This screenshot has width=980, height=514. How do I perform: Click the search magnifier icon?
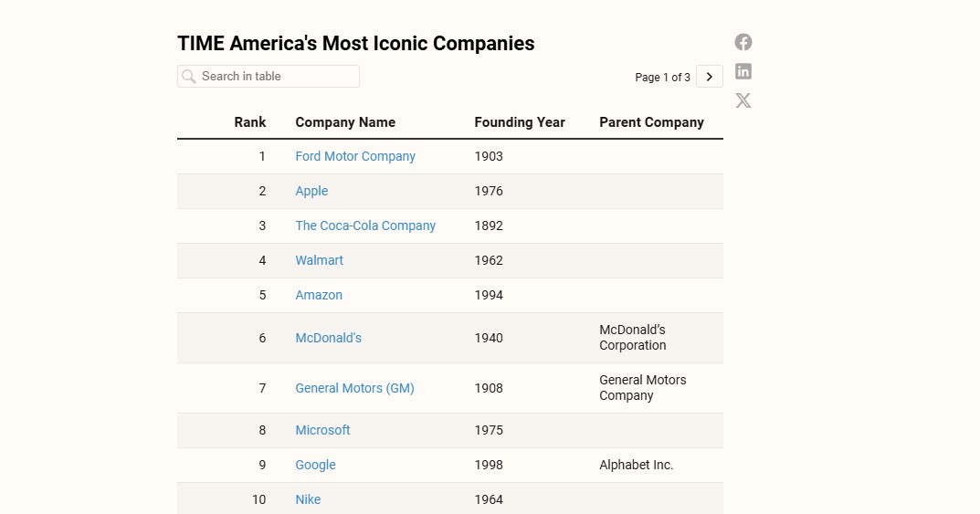pyautogui.click(x=189, y=77)
